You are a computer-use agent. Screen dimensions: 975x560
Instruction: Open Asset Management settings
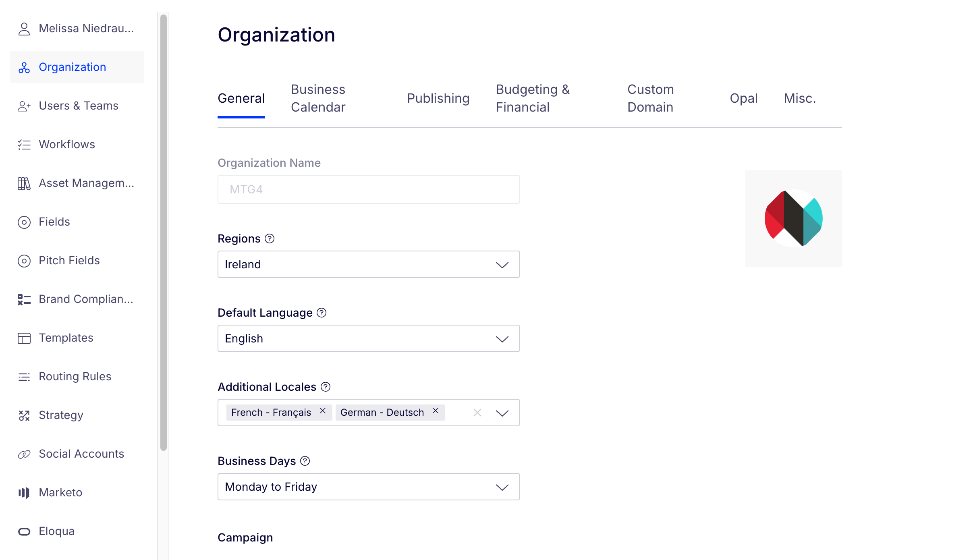pyautogui.click(x=77, y=183)
